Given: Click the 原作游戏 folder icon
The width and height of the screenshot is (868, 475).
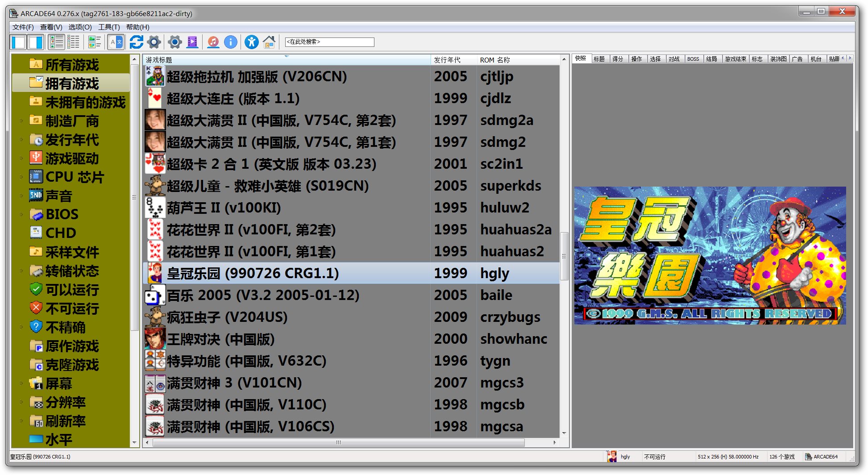Looking at the screenshot, I should [36, 346].
